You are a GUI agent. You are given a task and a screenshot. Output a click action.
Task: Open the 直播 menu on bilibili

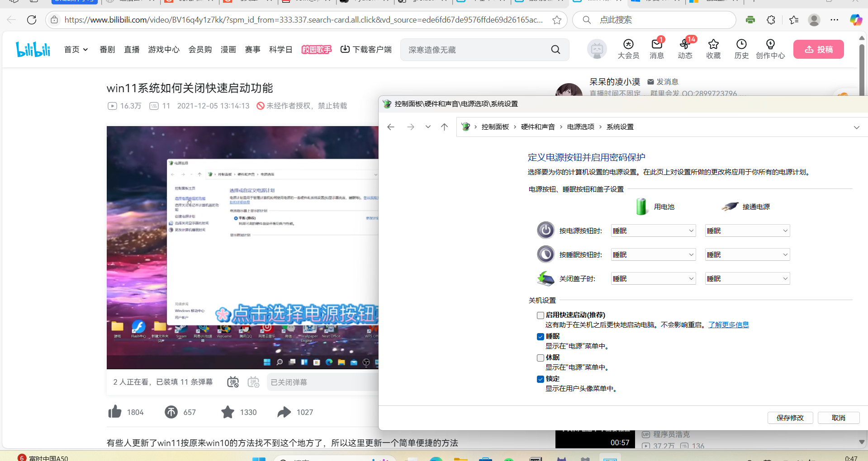pyautogui.click(x=132, y=49)
